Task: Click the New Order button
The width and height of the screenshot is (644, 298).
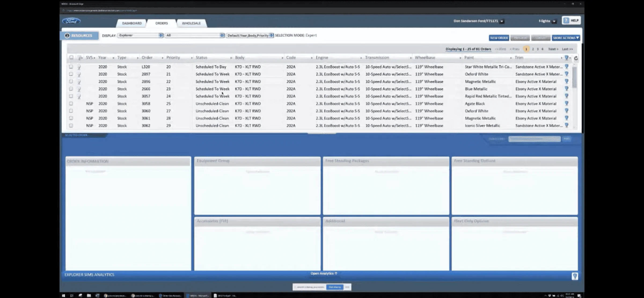Action: point(499,38)
